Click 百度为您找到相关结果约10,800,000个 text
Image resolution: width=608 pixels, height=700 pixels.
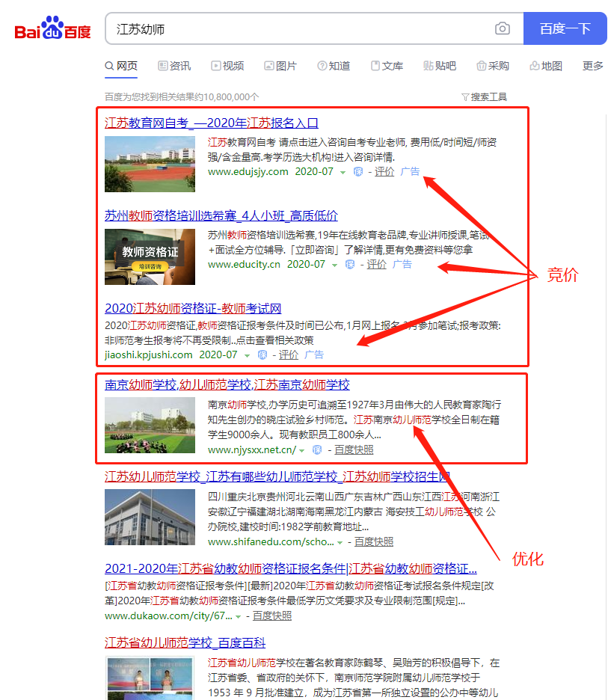pos(182,97)
